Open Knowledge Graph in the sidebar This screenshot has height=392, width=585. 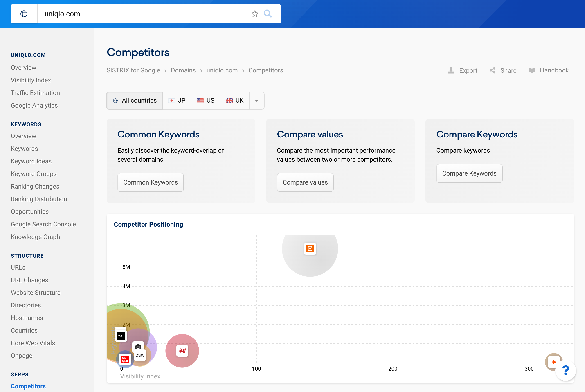click(35, 237)
